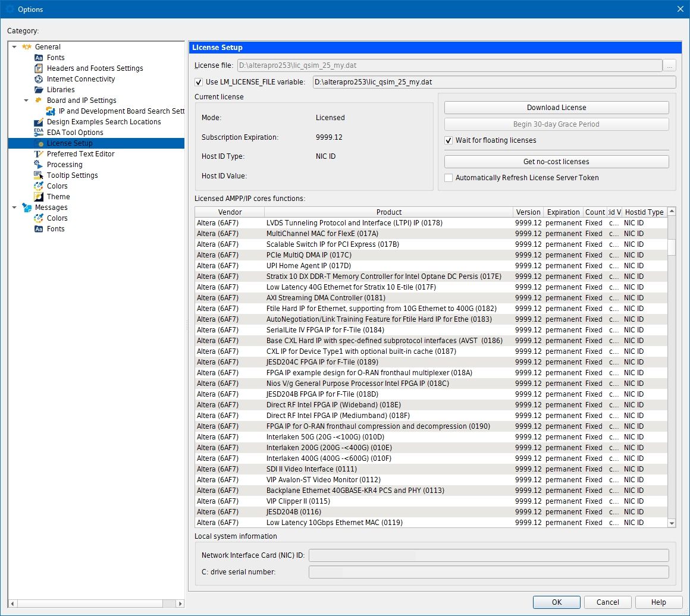Collapse Board and IP Settings

click(26, 100)
